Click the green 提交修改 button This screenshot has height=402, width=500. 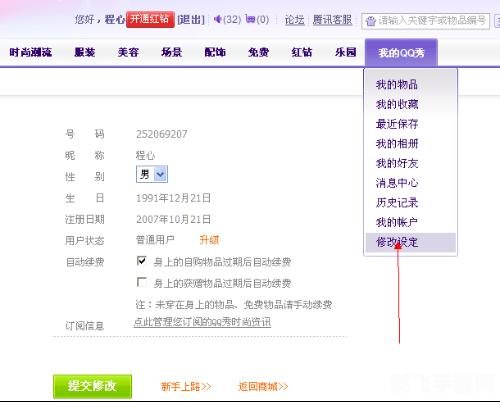[x=92, y=386]
